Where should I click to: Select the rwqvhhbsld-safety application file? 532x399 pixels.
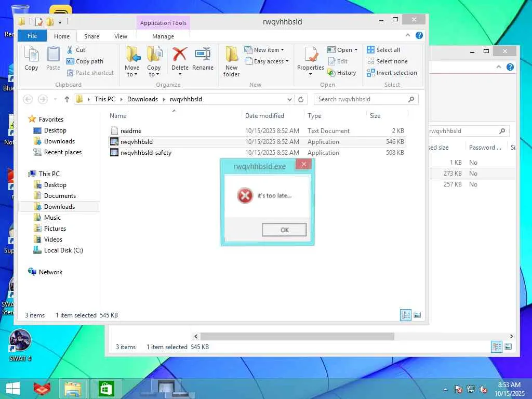coord(257,153)
